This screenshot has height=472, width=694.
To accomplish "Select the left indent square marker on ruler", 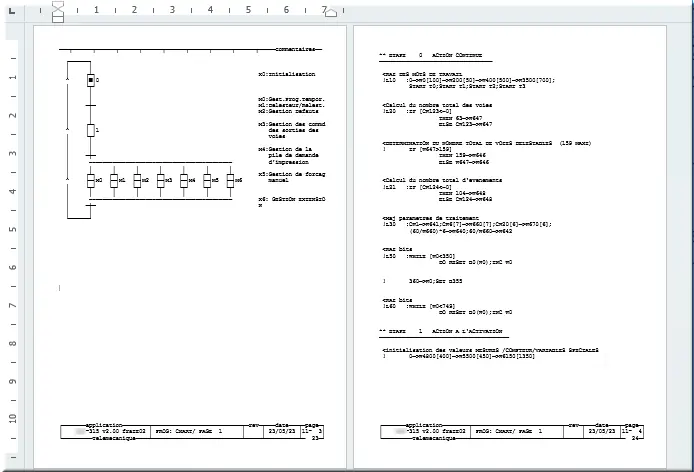I will [x=58, y=19].
